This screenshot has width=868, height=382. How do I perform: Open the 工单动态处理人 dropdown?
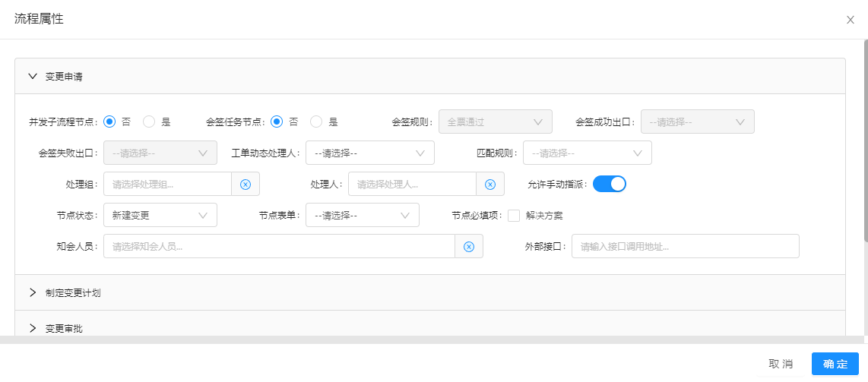click(x=370, y=153)
